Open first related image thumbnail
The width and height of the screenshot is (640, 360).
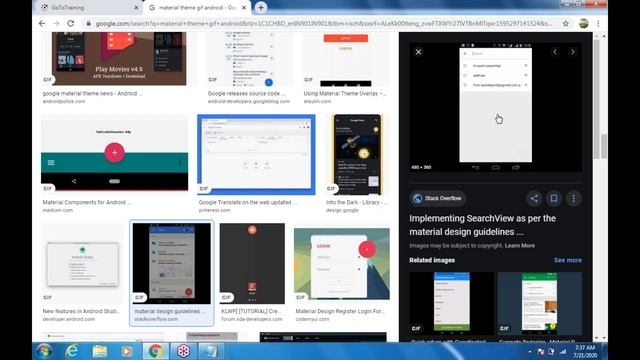451,303
